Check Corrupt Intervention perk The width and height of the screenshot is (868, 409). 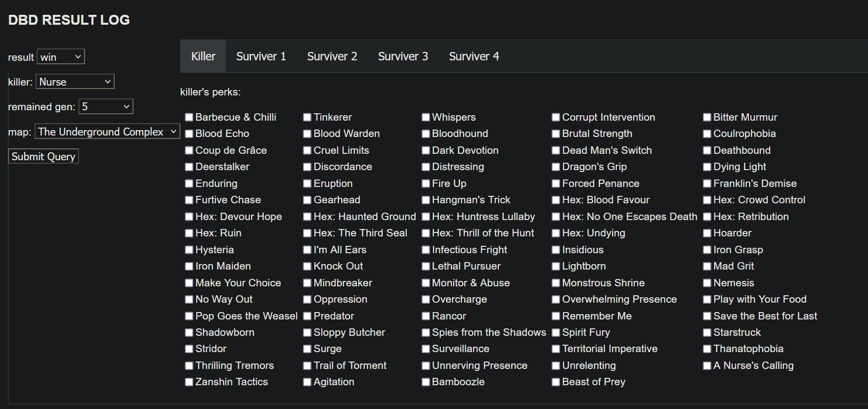point(556,117)
